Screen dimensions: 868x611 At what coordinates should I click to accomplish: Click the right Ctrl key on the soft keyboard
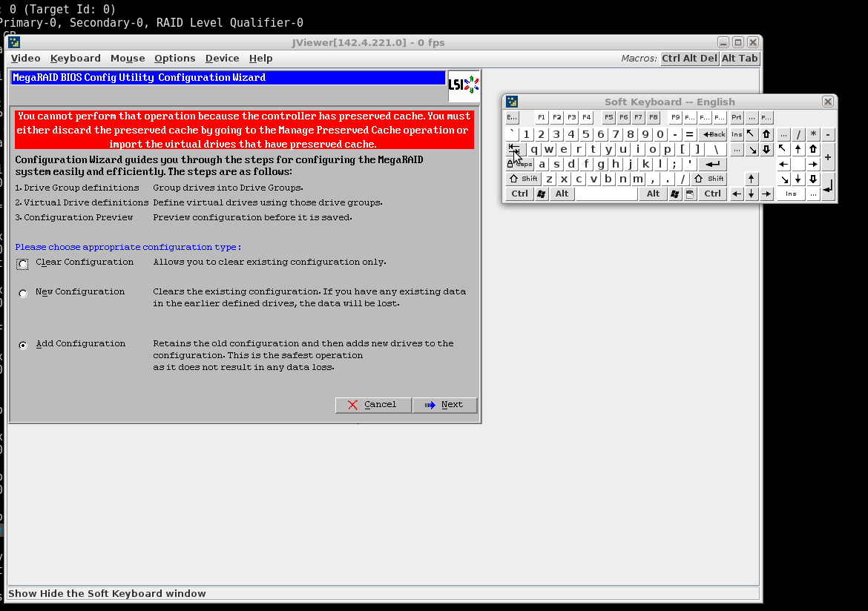tap(712, 194)
